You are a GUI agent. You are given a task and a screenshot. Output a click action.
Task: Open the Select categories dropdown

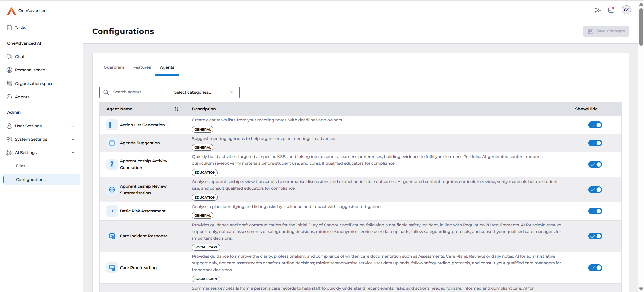[x=204, y=92]
